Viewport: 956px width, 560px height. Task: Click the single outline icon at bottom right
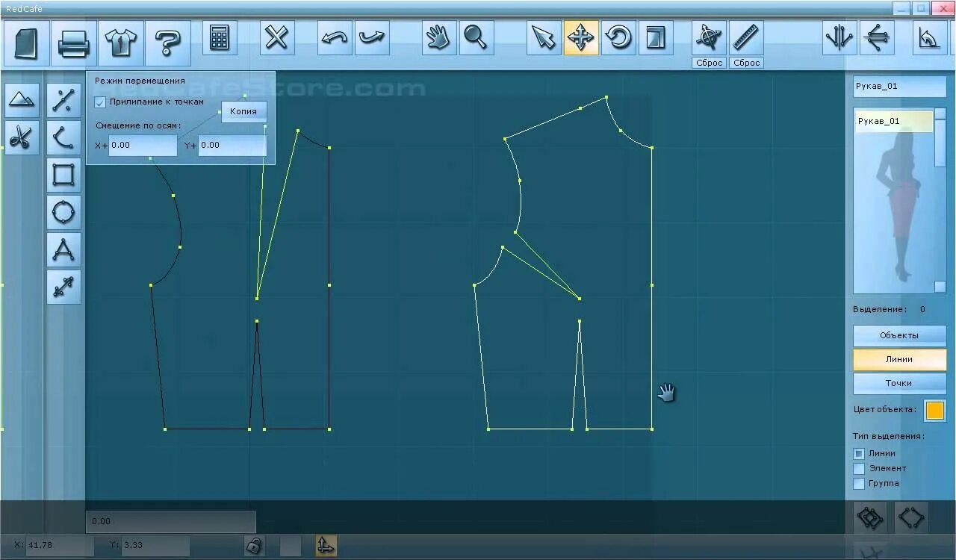pyautogui.click(x=911, y=517)
